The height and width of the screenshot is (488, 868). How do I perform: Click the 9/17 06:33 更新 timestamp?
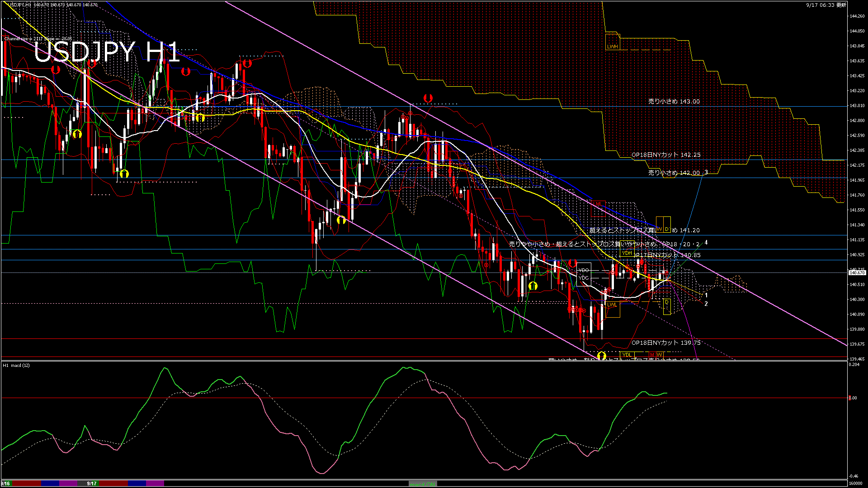click(x=826, y=5)
